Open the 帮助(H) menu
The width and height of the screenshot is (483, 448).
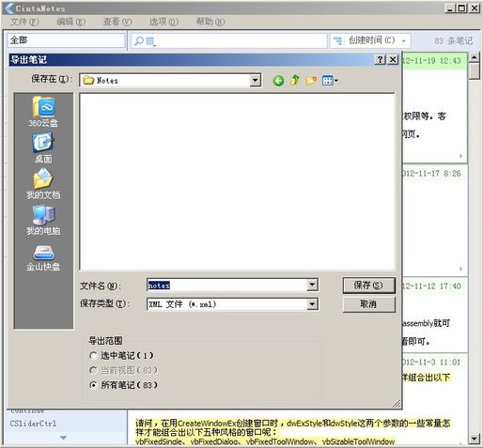click(x=210, y=22)
